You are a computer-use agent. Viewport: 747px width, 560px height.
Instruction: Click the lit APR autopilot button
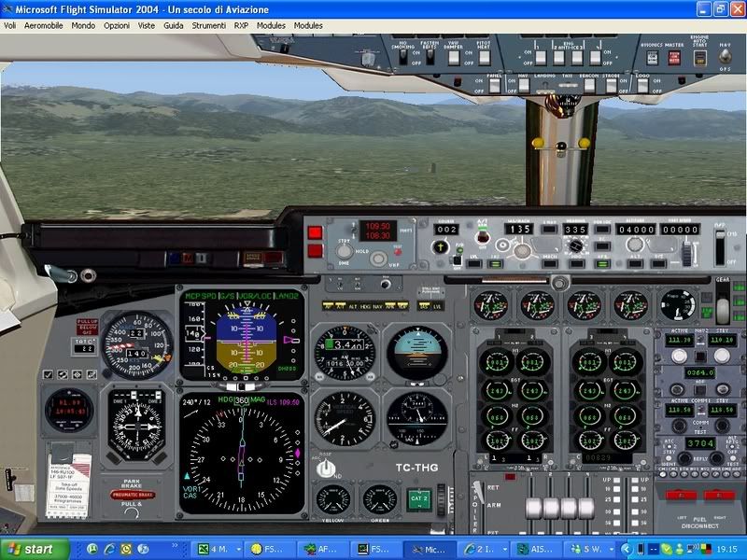tap(602, 263)
